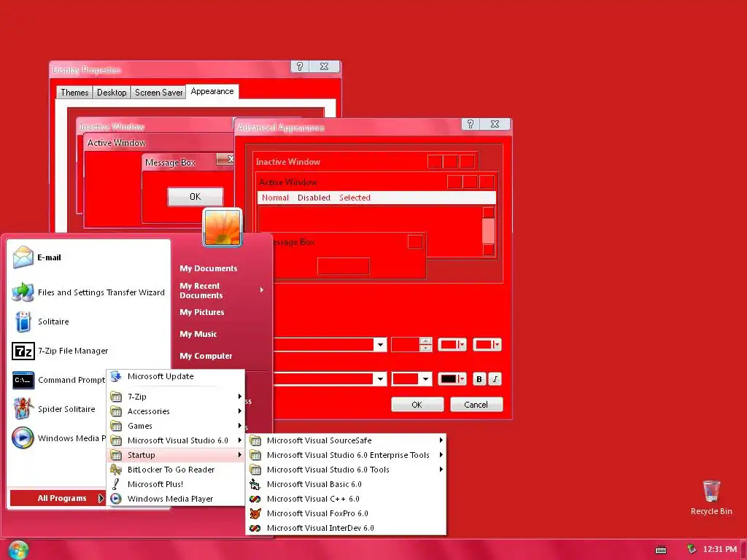Cancel the Advanced Appearance dialog
The width and height of the screenshot is (747, 560).
pyautogui.click(x=476, y=405)
